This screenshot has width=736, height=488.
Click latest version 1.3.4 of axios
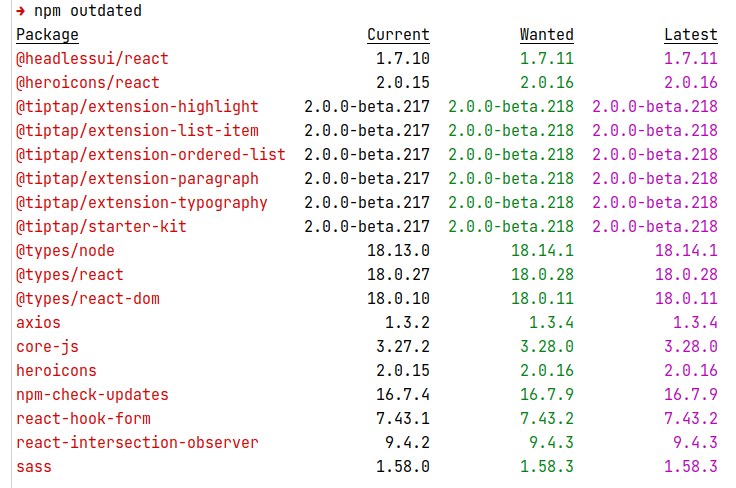[696, 322]
